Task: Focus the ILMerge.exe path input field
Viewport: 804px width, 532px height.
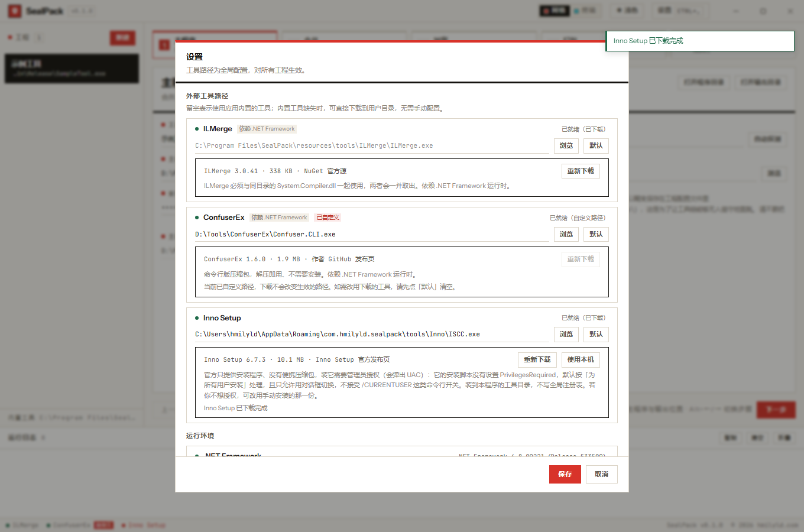Action: click(x=372, y=146)
